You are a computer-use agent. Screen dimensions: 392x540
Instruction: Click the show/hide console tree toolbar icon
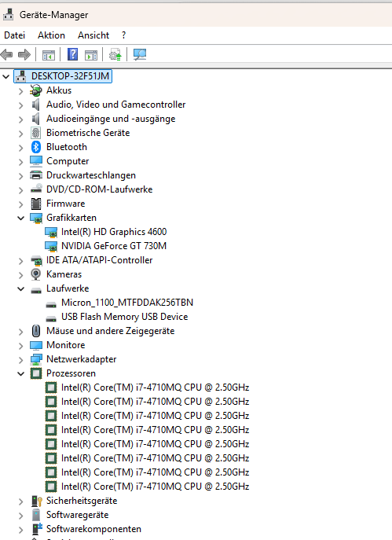point(48,55)
